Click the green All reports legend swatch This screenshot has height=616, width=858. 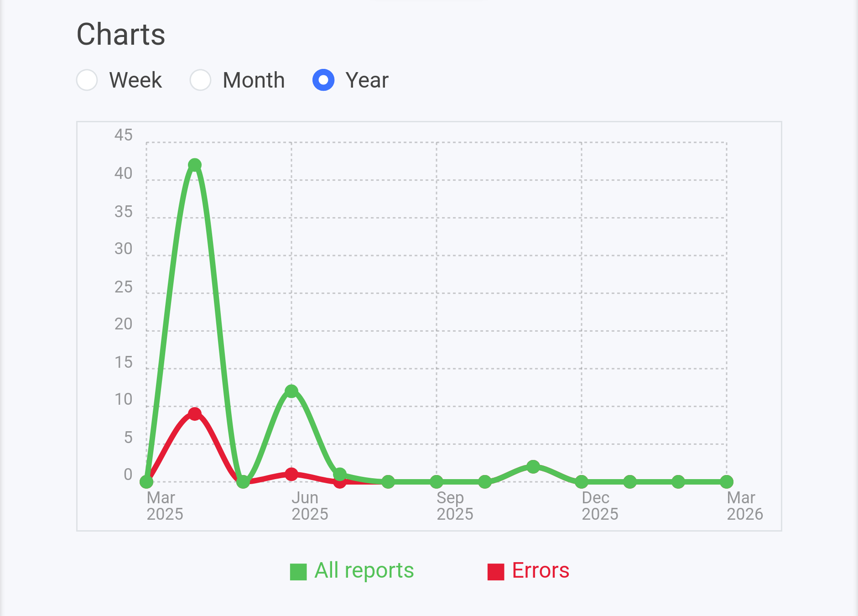(x=300, y=570)
